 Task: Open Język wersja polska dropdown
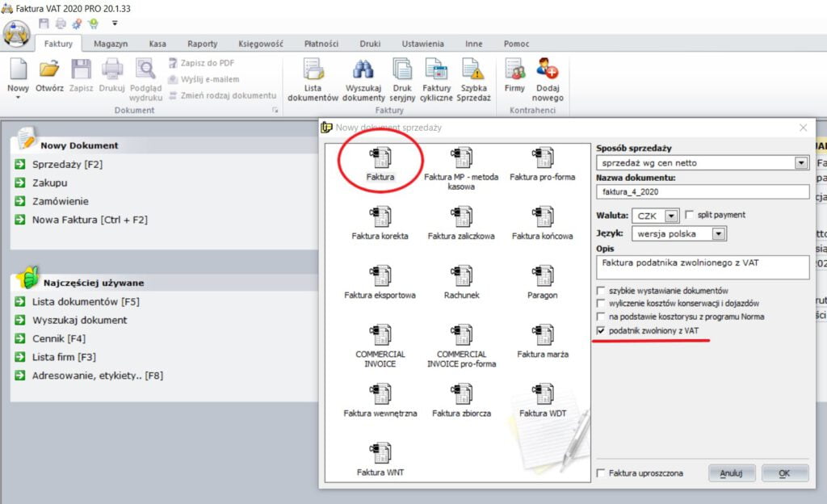(x=718, y=233)
